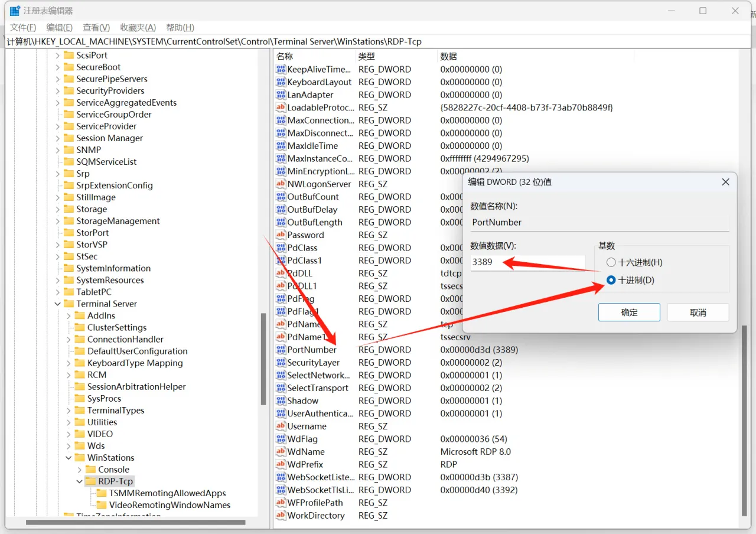Click the 类型 column header
The width and height of the screenshot is (756, 534).
click(x=396, y=56)
